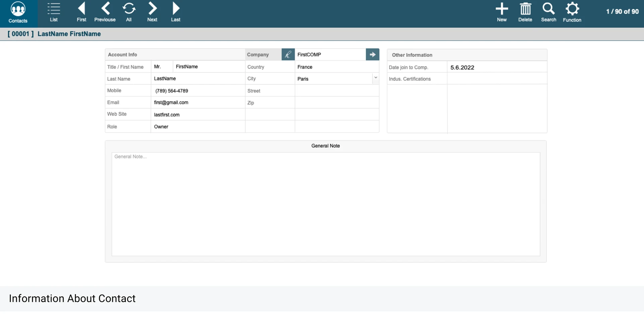Open the Search tool
The image size is (644, 314).
(x=549, y=13)
